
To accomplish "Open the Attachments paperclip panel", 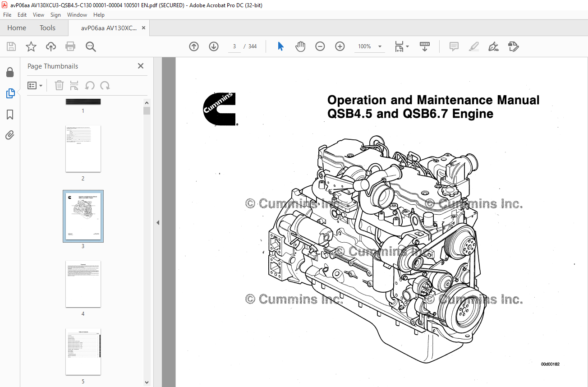I will 10,135.
